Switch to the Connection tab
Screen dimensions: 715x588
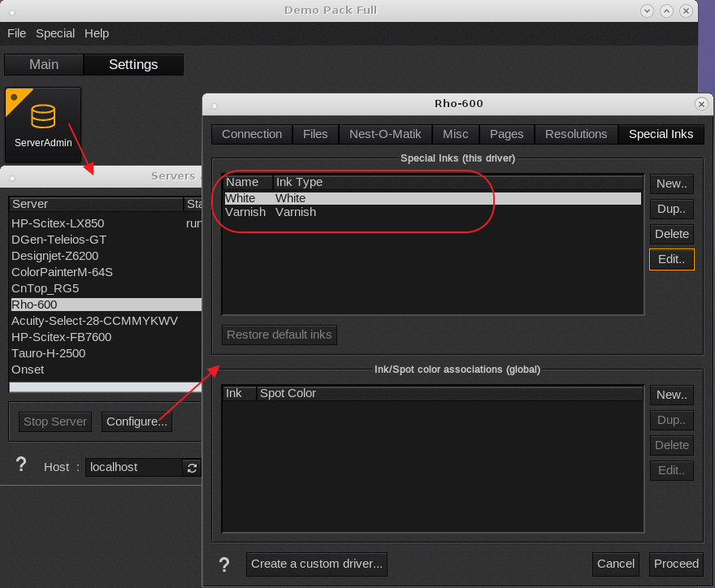point(252,134)
